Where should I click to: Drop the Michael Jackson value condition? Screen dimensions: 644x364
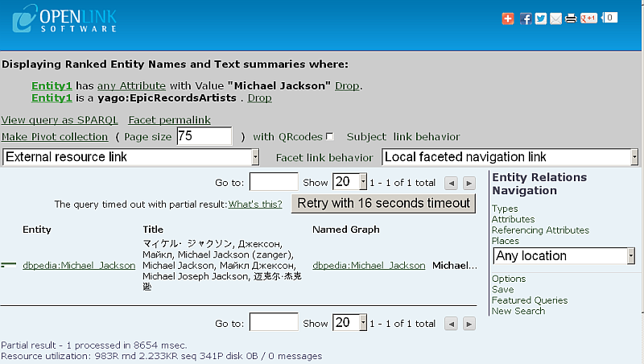coord(347,86)
